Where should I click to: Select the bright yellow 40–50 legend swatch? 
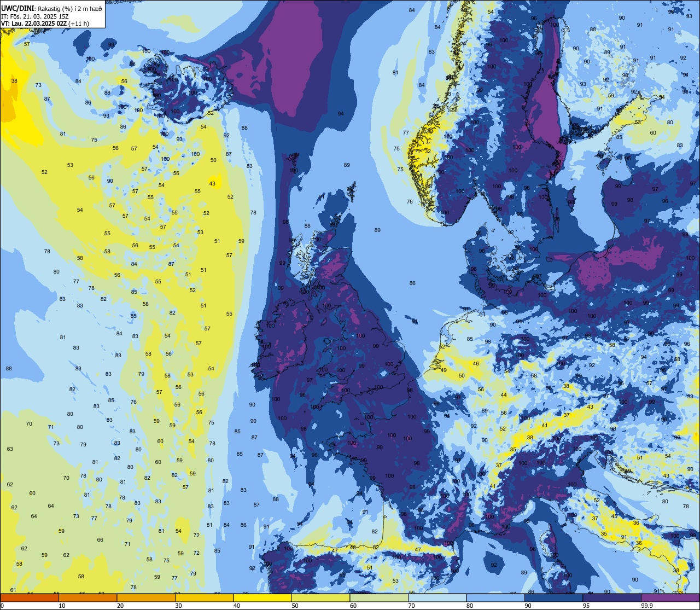(262, 597)
